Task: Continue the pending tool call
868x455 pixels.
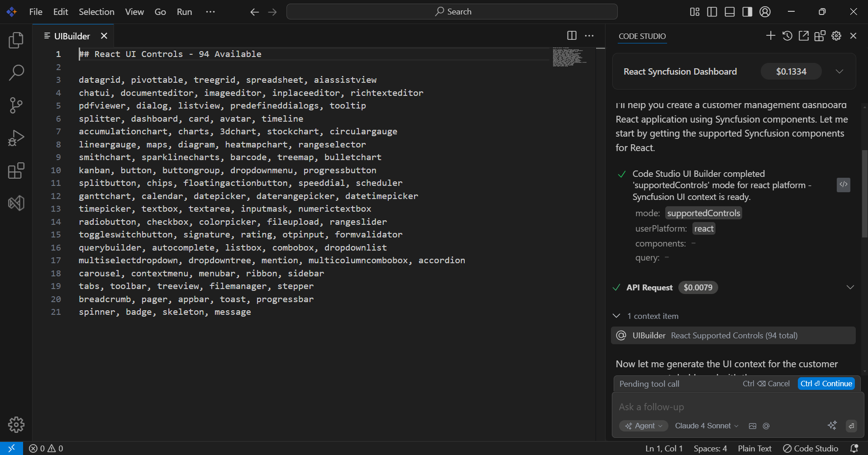Action: [826, 384]
